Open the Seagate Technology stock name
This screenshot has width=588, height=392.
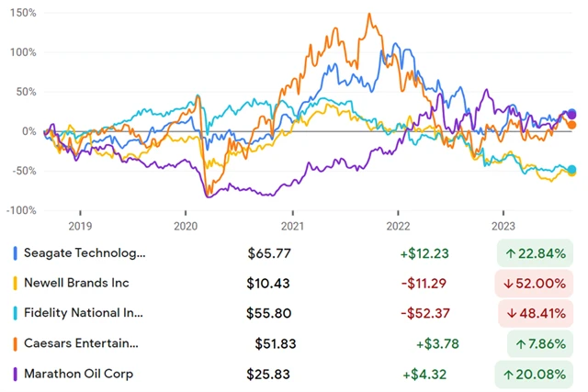coord(85,252)
